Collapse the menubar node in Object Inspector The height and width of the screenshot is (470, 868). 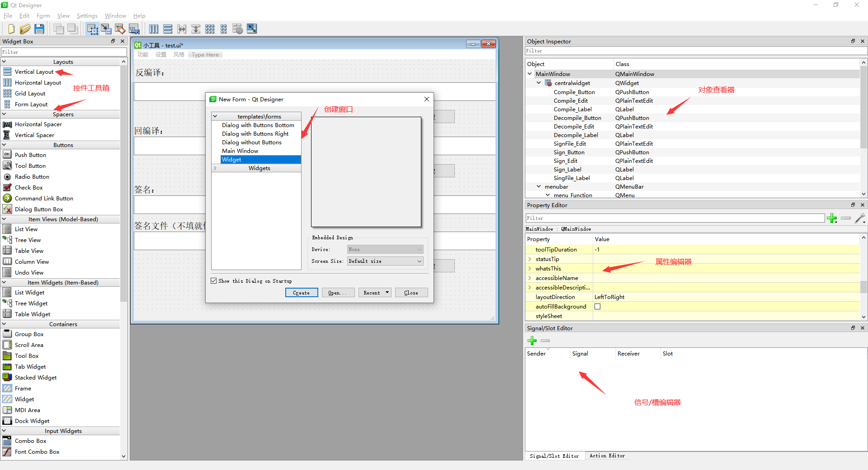(538, 186)
